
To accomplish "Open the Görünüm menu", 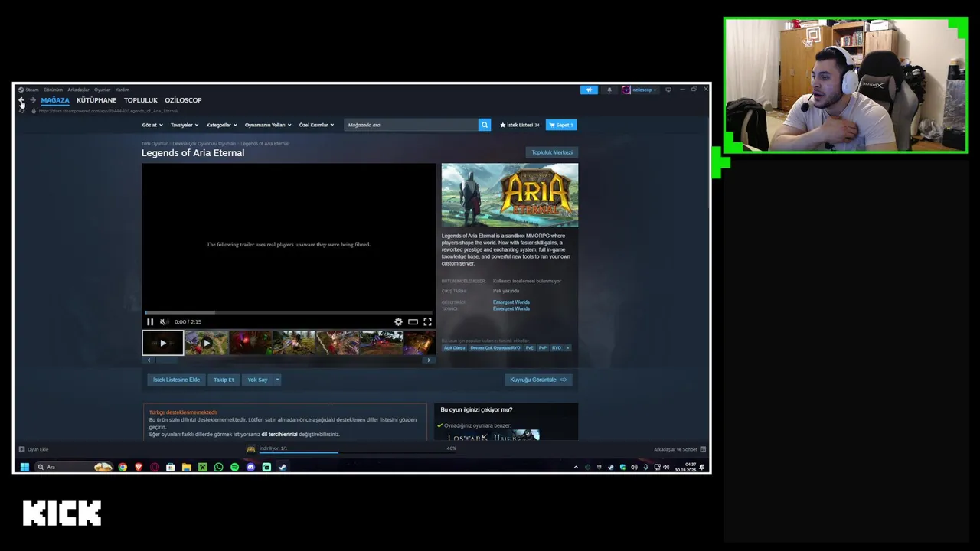I will 53,90.
